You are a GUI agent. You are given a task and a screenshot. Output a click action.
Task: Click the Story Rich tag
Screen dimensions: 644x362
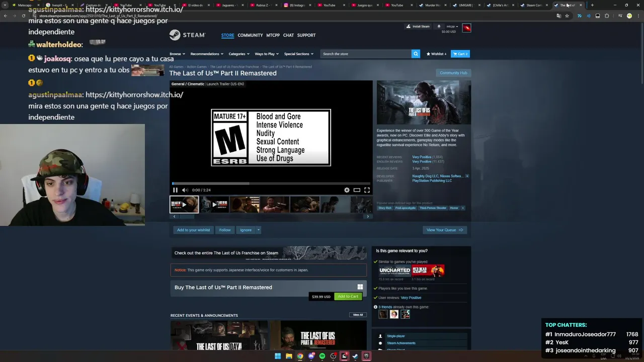[x=385, y=208]
